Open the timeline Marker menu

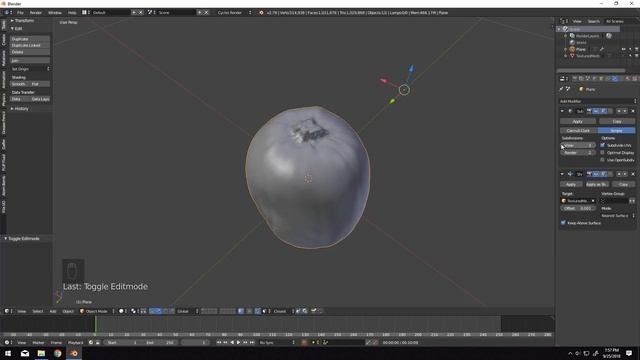(x=38, y=342)
